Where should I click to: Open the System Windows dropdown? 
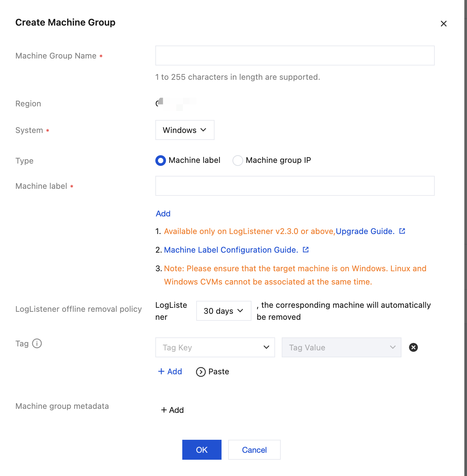(185, 130)
